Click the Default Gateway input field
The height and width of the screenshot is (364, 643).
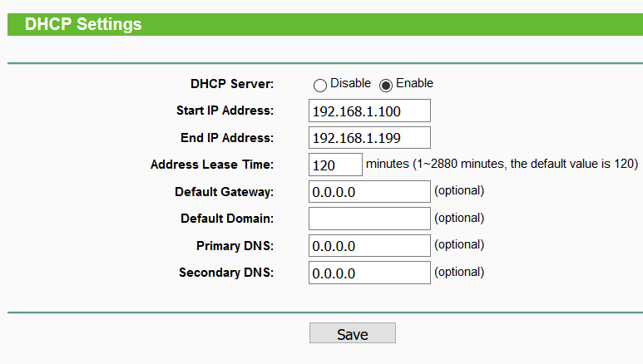point(369,191)
